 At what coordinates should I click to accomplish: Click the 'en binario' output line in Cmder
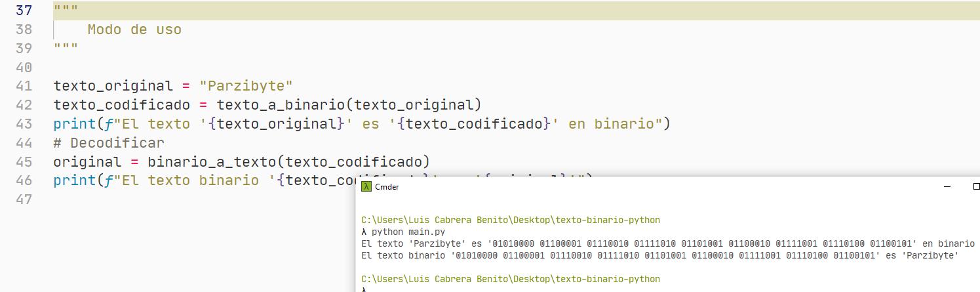(668, 243)
